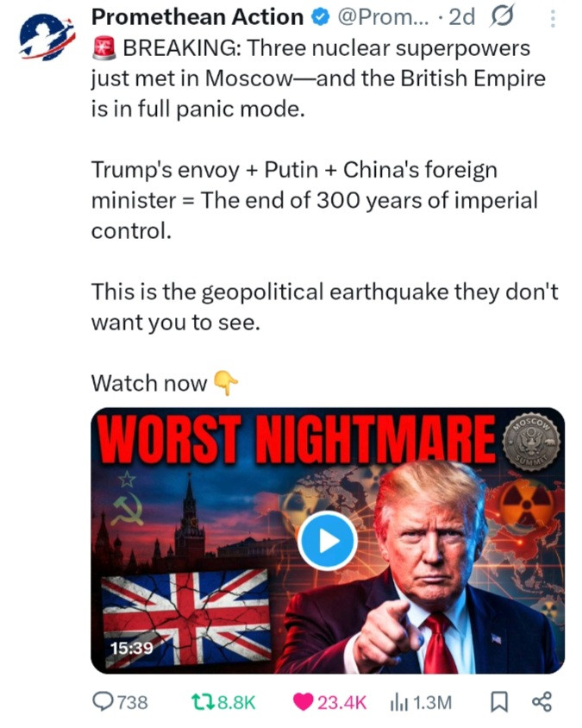Click the WORST NIGHTMARE video thumbnail title
The image size is (582, 728).
(297, 438)
